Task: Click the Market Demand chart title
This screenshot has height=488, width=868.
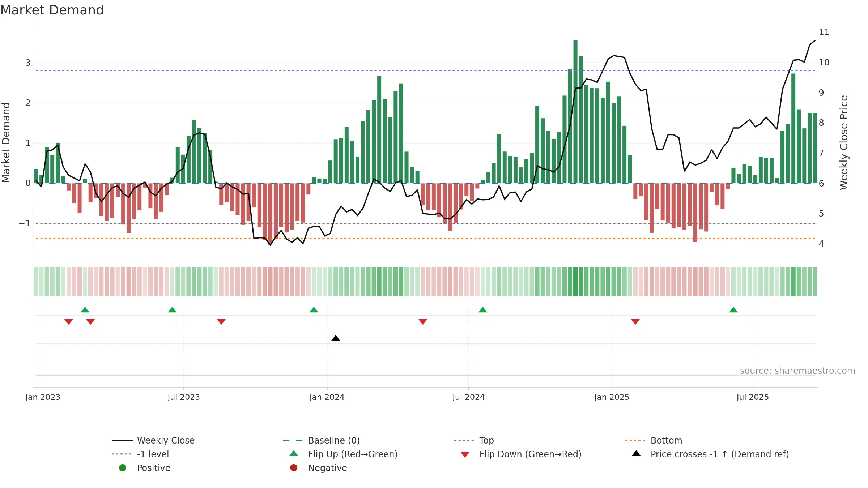Action: [x=52, y=10]
